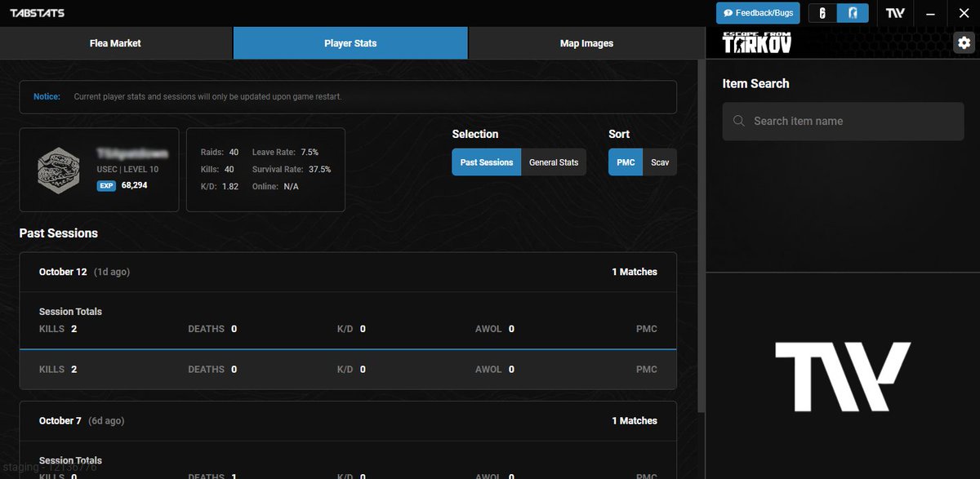Open the highlighted October 12 match row
Viewport: 980px width, 479px height.
(x=348, y=370)
